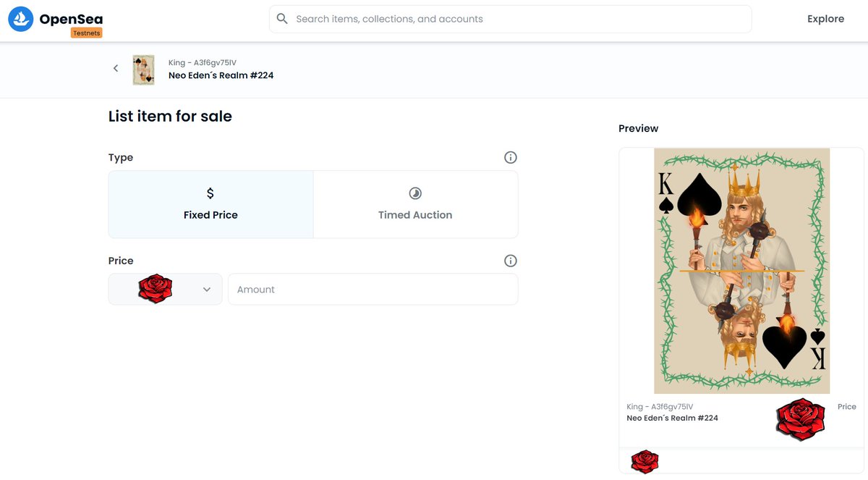Screen dimensions: 868x480
Task: Go back using the left chevron
Action: 116,68
